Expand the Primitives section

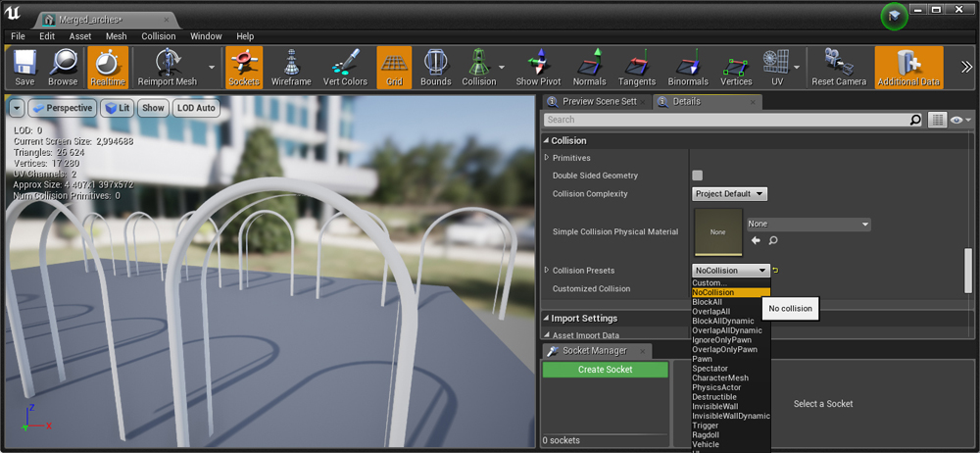(x=547, y=158)
